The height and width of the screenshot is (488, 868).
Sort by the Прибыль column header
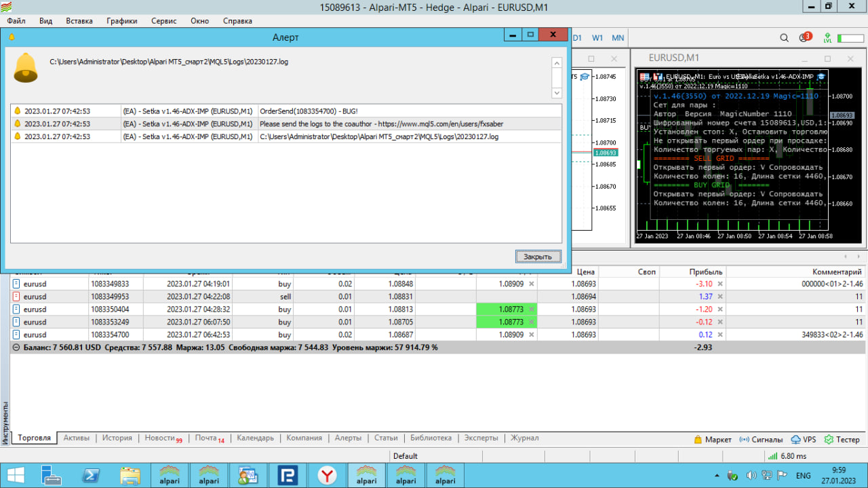pos(705,271)
